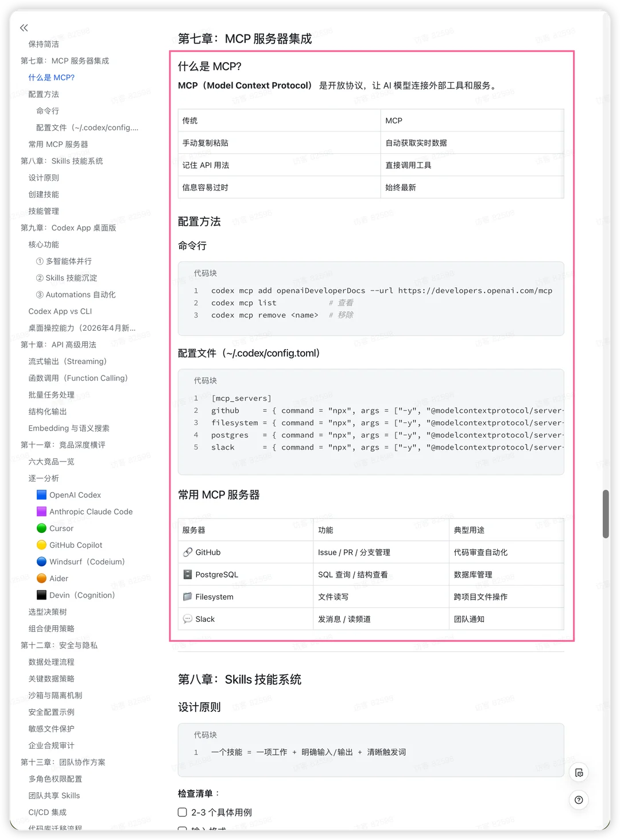
Task: Click the '自动获取实时数据' table cell
Action: (x=472, y=143)
